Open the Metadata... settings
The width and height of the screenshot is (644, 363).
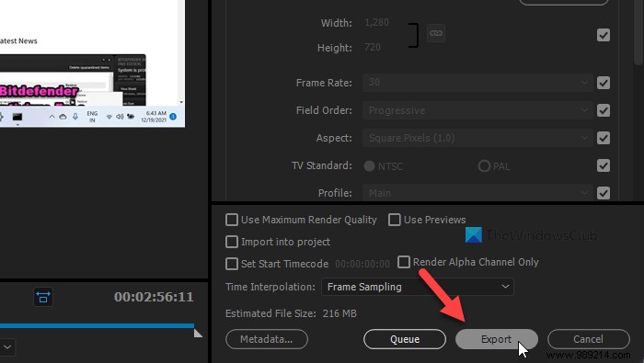tap(267, 339)
